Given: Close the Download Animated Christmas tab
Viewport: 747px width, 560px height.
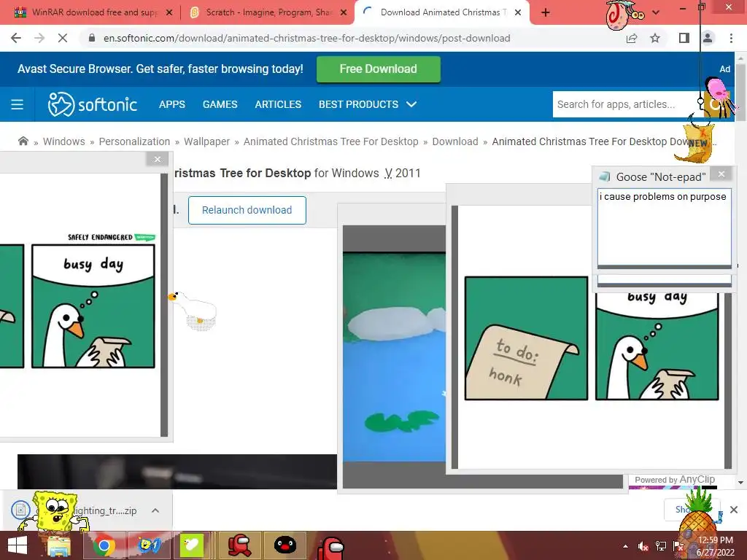Looking at the screenshot, I should click(x=518, y=12).
